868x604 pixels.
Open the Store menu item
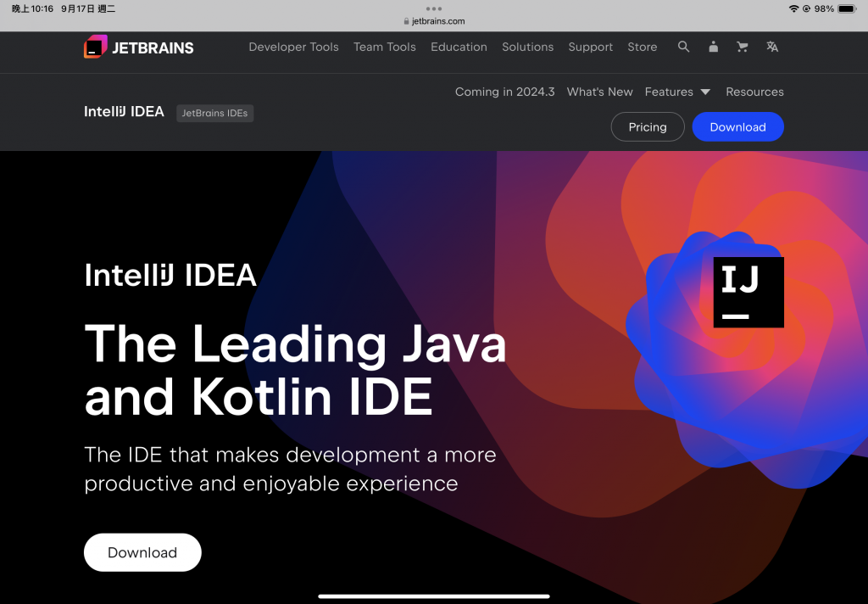(x=643, y=48)
